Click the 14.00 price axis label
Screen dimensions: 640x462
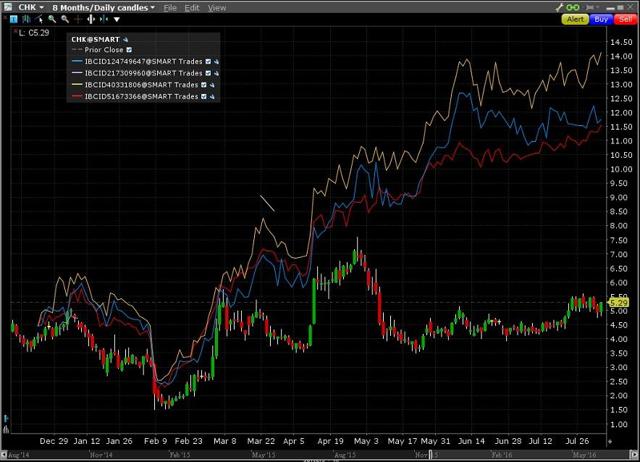click(x=621, y=56)
